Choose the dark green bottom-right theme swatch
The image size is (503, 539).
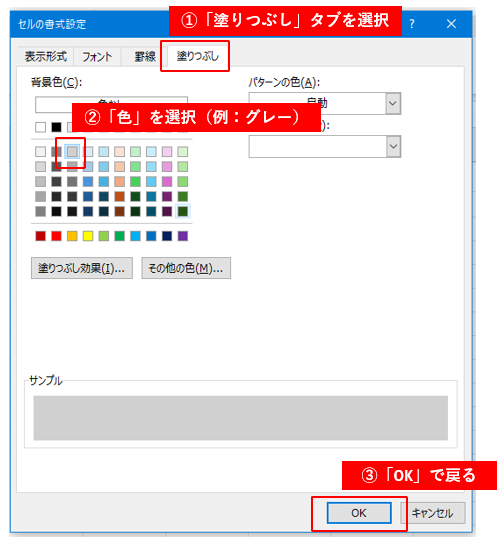(183, 211)
